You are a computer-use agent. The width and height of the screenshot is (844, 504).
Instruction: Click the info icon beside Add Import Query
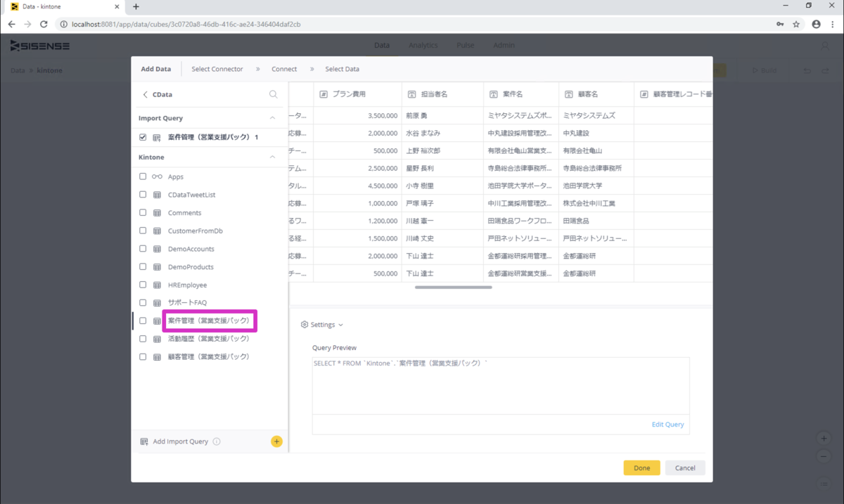pyautogui.click(x=217, y=441)
